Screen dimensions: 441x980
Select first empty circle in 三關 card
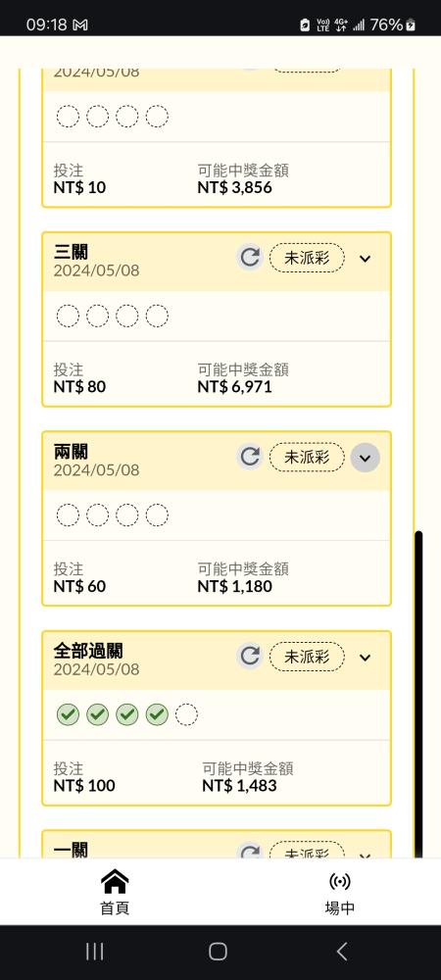click(68, 317)
